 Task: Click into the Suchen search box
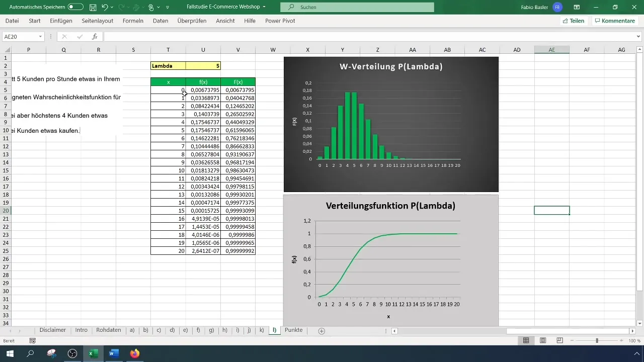click(357, 7)
